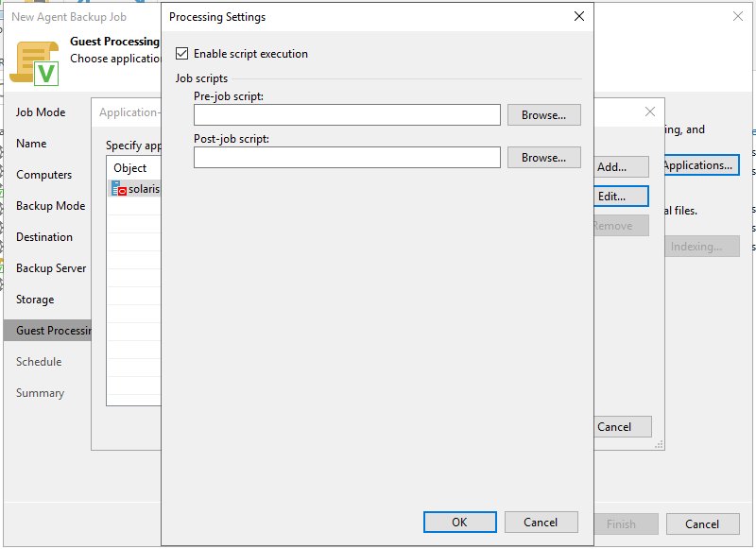Viewport: 756px width, 549px height.
Task: Go to the Storage step
Action: click(x=35, y=300)
